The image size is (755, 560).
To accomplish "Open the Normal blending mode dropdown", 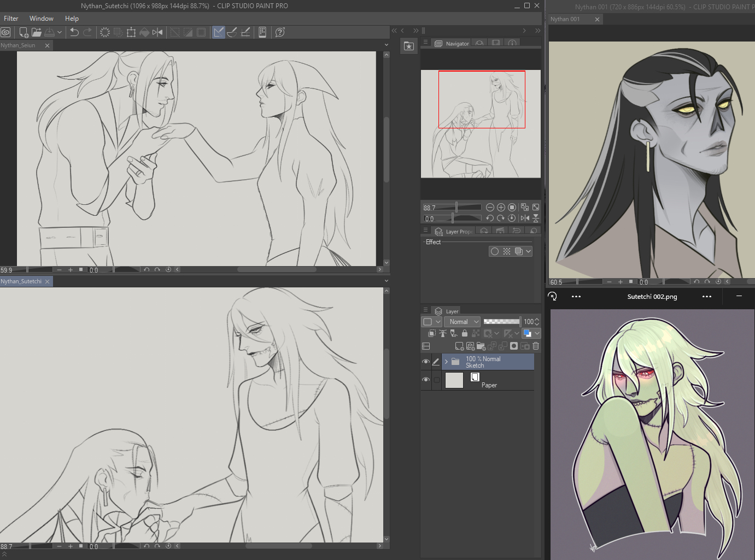I will [x=462, y=322].
